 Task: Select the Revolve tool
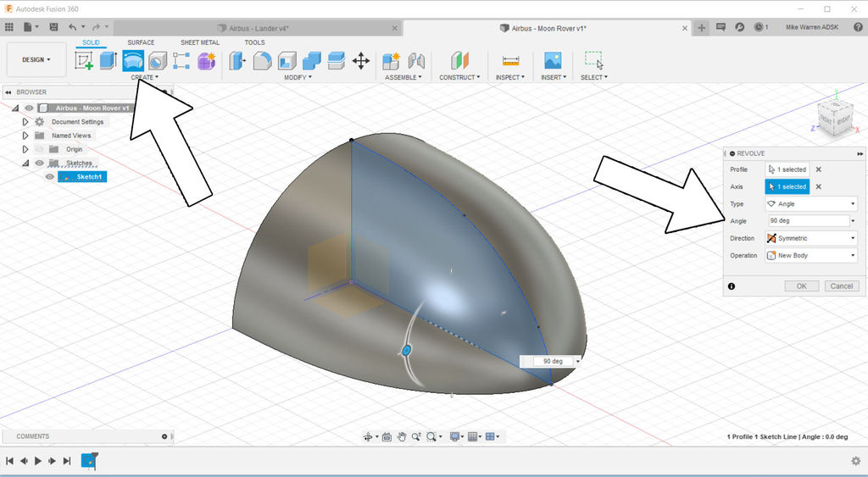(x=133, y=60)
